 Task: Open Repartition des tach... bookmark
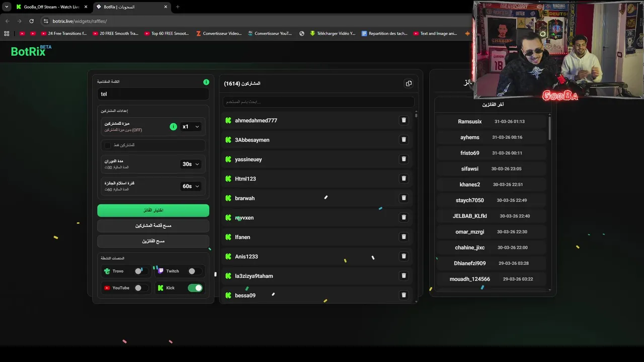tap(384, 34)
